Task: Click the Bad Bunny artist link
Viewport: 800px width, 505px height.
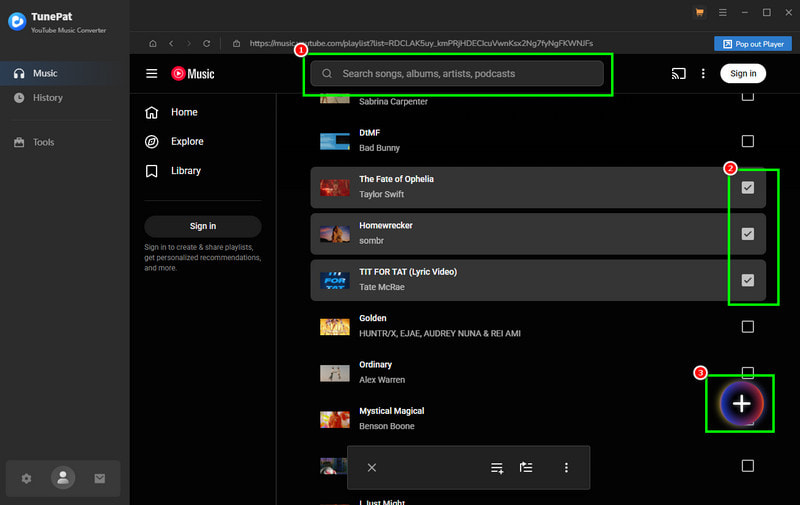Action: [x=379, y=148]
